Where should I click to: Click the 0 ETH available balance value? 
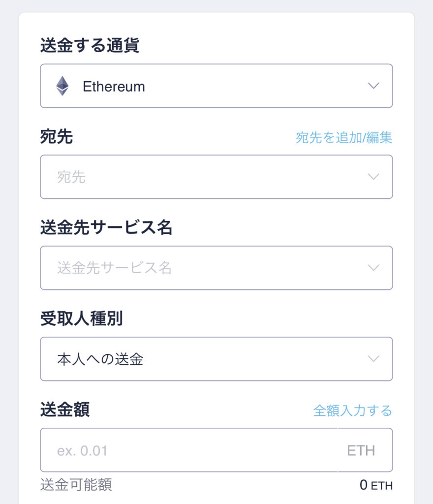[x=376, y=485]
